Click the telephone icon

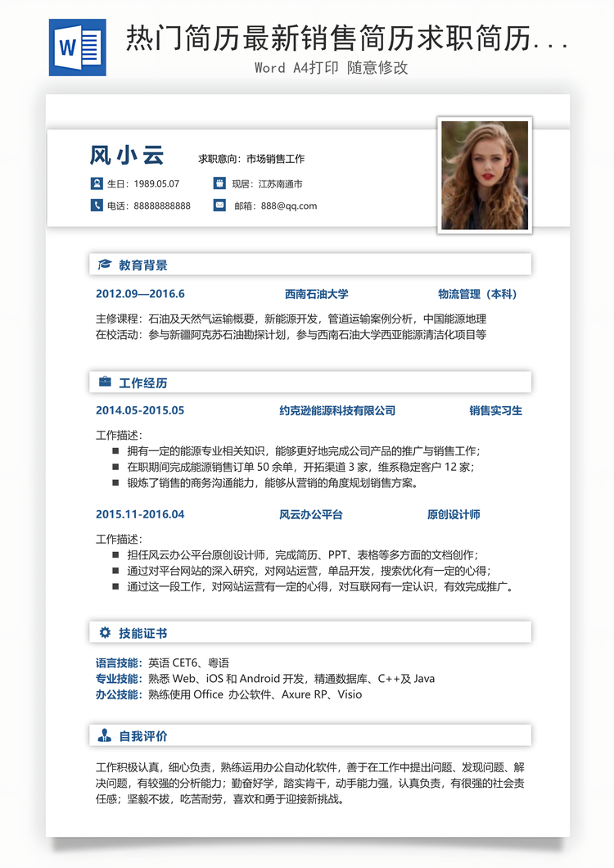(97, 206)
